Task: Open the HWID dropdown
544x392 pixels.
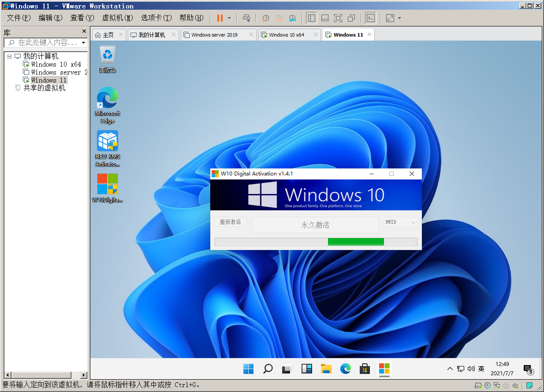Action: tap(400, 222)
